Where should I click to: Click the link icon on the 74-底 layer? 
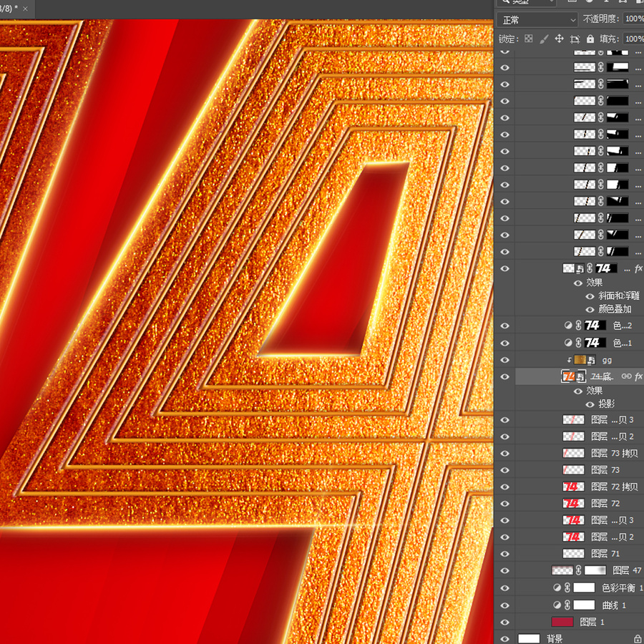pos(626,376)
